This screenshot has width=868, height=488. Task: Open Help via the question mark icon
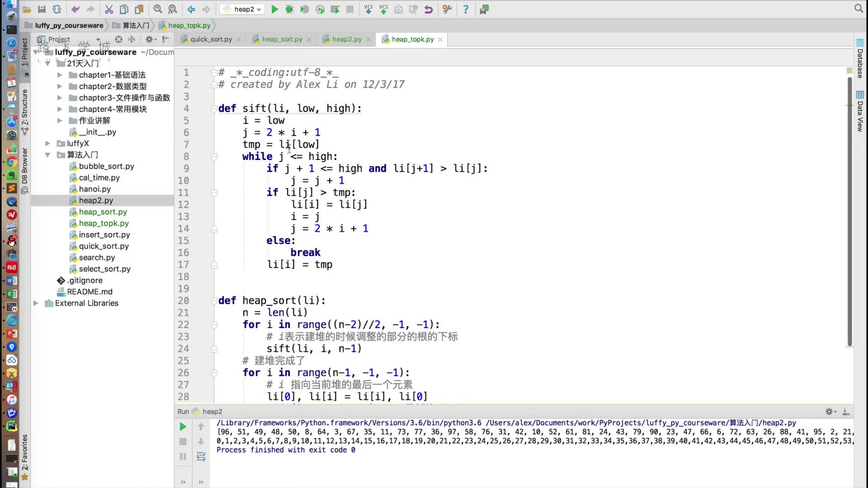[466, 9]
